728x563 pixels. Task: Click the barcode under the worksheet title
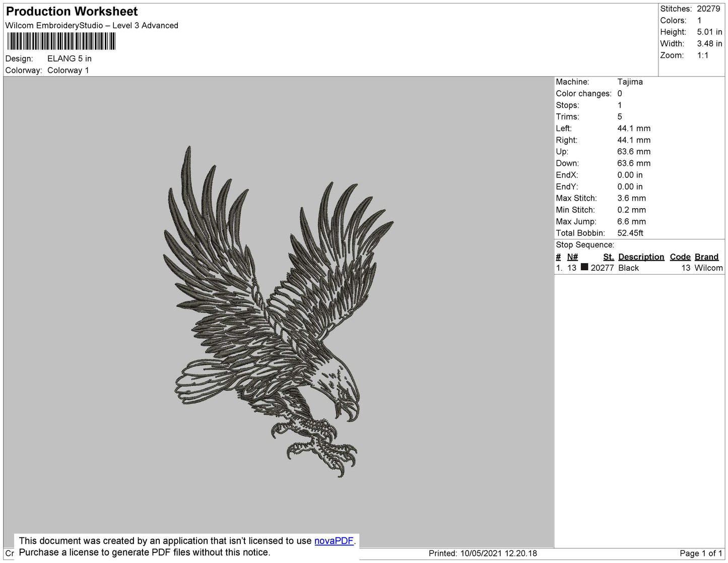coord(61,41)
